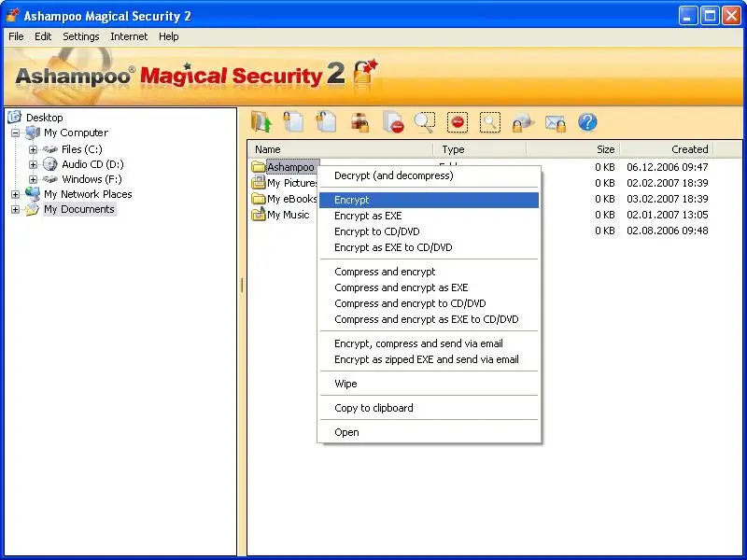The height and width of the screenshot is (560, 747).
Task: Click the magnifier with dashed selection icon
Action: (425, 122)
